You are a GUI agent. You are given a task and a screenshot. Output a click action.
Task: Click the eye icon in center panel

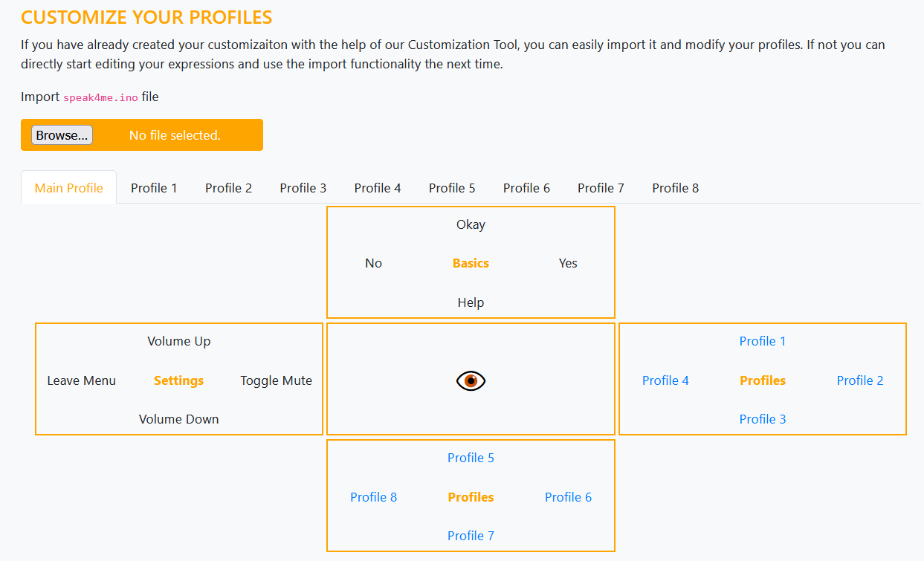(471, 380)
